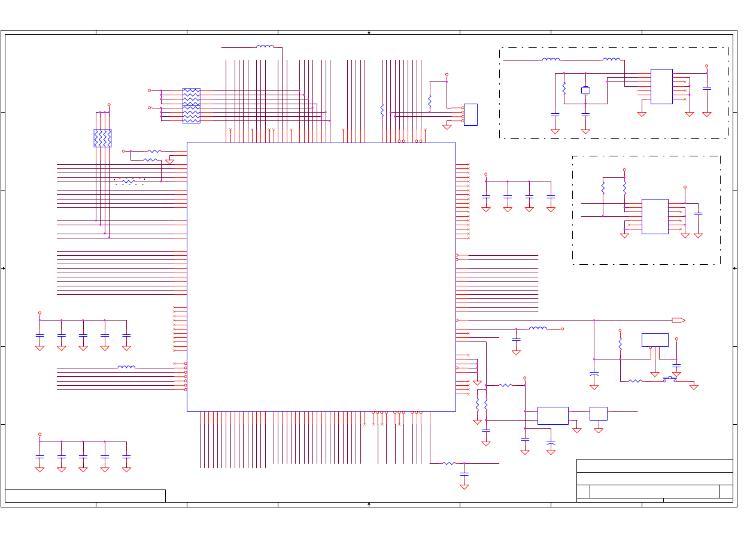Click the title block in bottom-right corner
The width and height of the screenshot is (756, 535).
pyautogui.click(x=654, y=480)
